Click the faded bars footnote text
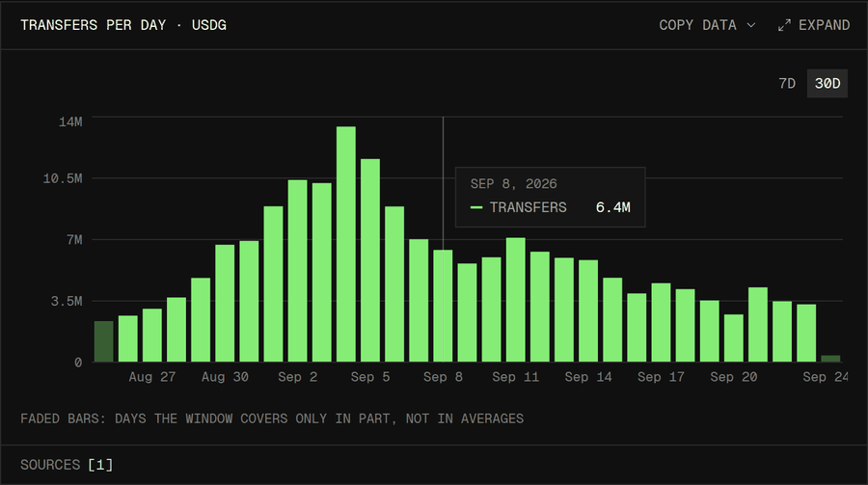The width and height of the screenshot is (868, 485). pos(272,418)
